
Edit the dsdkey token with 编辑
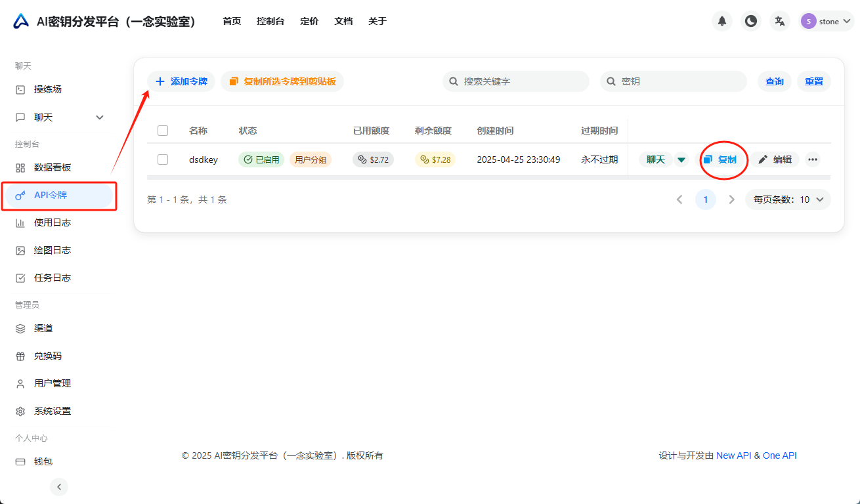click(775, 159)
